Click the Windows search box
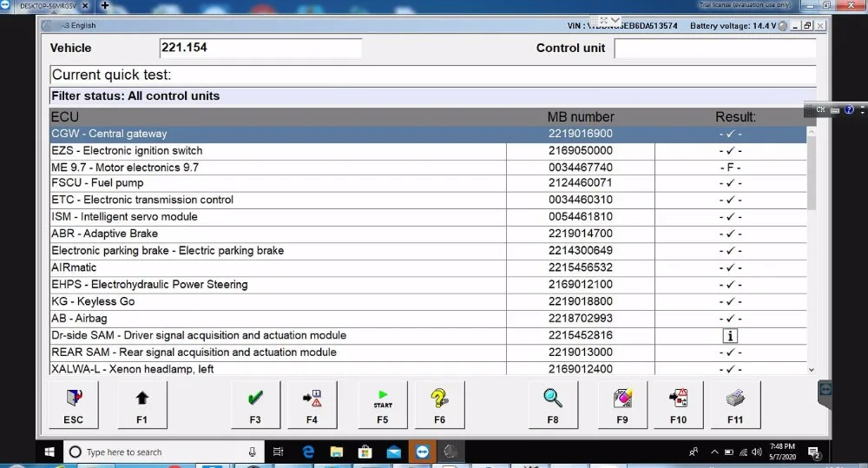The width and height of the screenshot is (868, 468). (164, 452)
